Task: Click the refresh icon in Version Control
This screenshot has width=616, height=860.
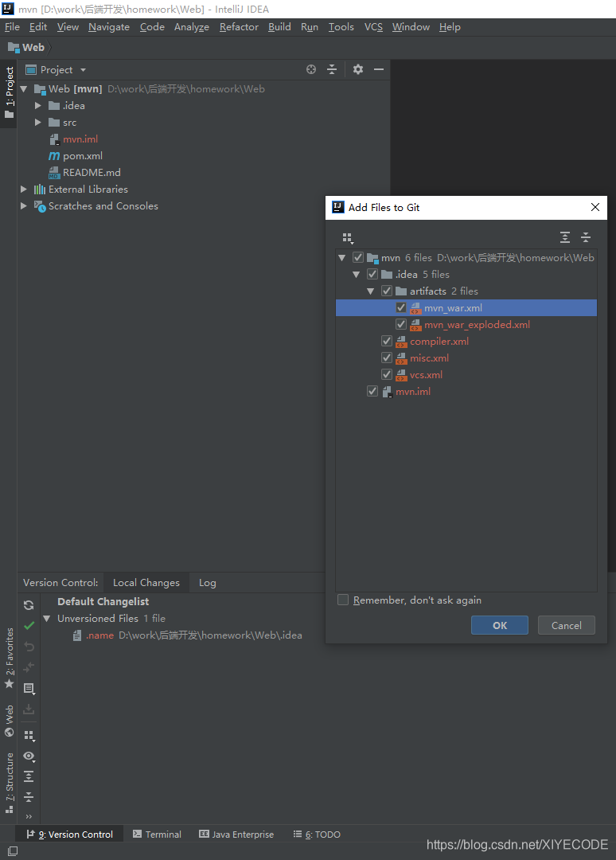Action: click(29, 605)
